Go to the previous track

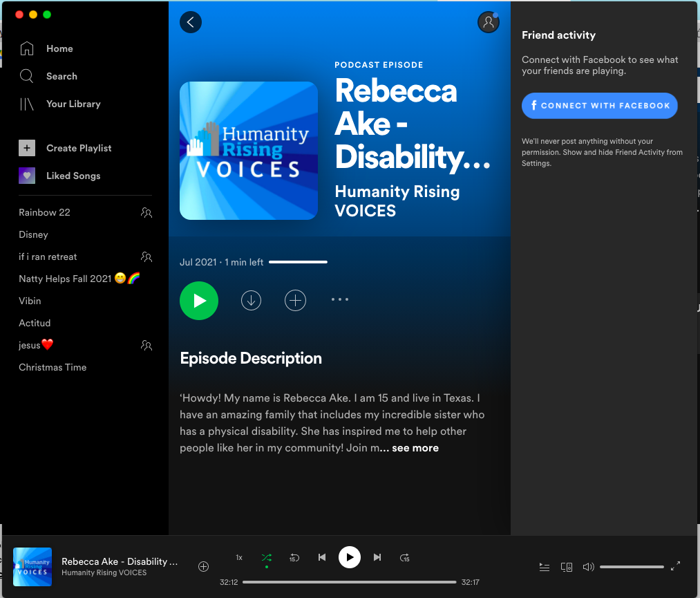[x=322, y=557]
